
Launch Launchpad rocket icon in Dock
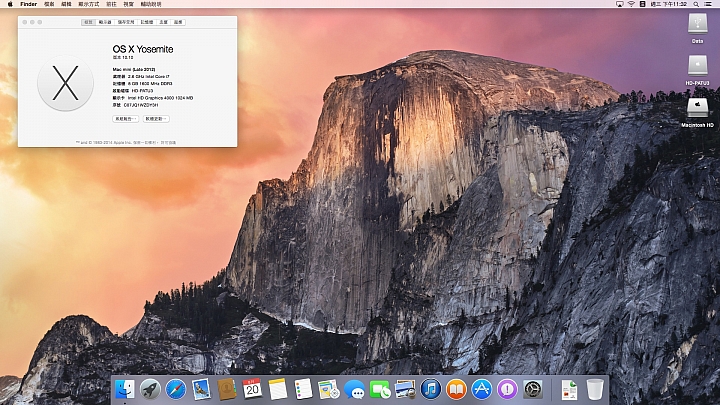[x=150, y=389]
